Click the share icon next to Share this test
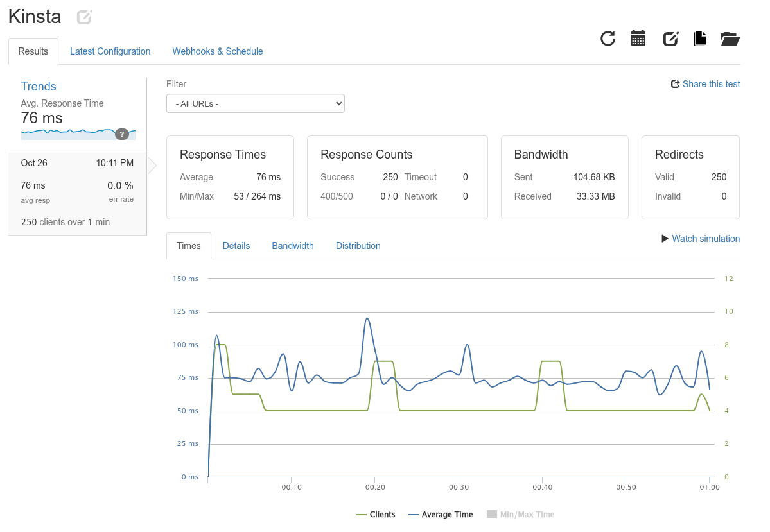Screen dimensions: 770x532 [675, 84]
